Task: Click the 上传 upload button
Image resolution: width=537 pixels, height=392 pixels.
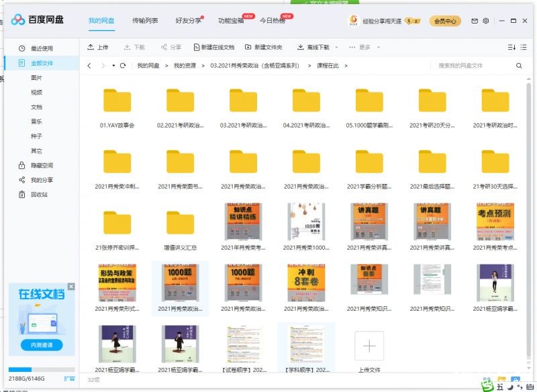Action: click(x=98, y=47)
